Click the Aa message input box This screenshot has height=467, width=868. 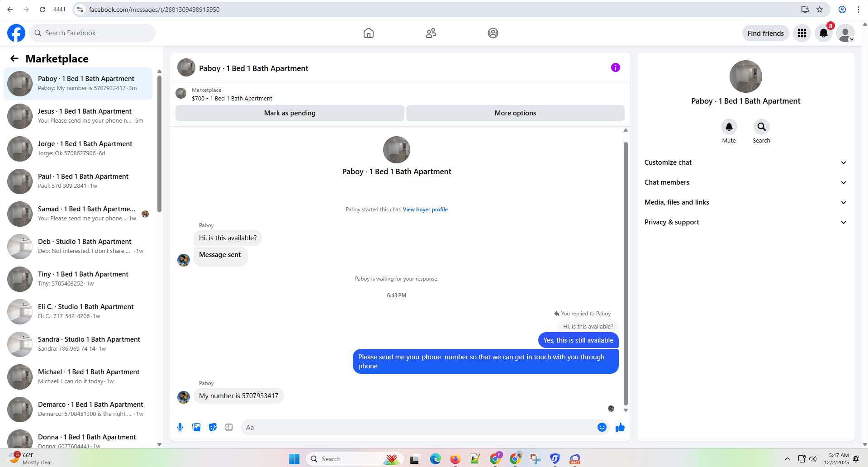[418, 427]
